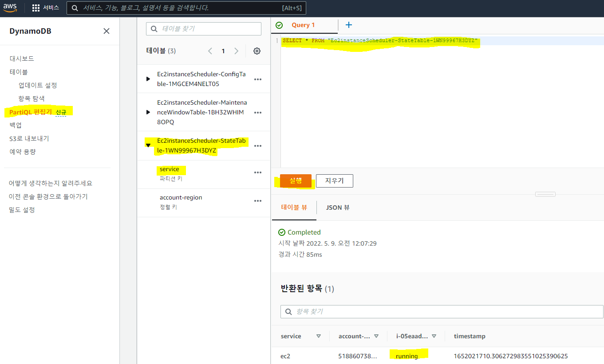The width and height of the screenshot is (604, 364).
Task: Collapse the Ec2instanceScheduler-StateTable entry
Action: pos(148,145)
